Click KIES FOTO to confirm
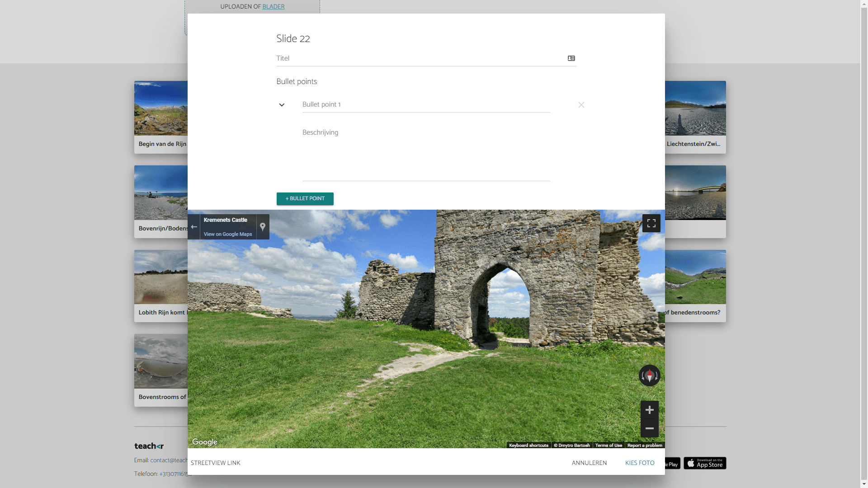 click(x=640, y=463)
